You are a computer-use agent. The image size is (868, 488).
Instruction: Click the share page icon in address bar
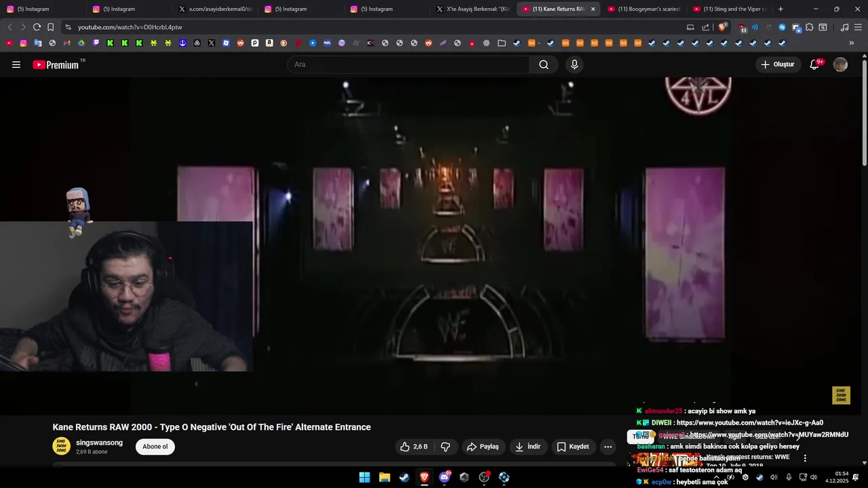coord(705,27)
